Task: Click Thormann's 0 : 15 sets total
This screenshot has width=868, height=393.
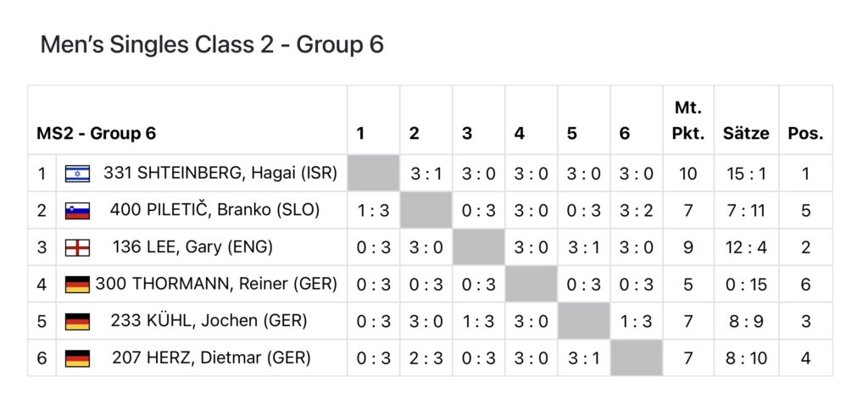Action: [x=746, y=285]
